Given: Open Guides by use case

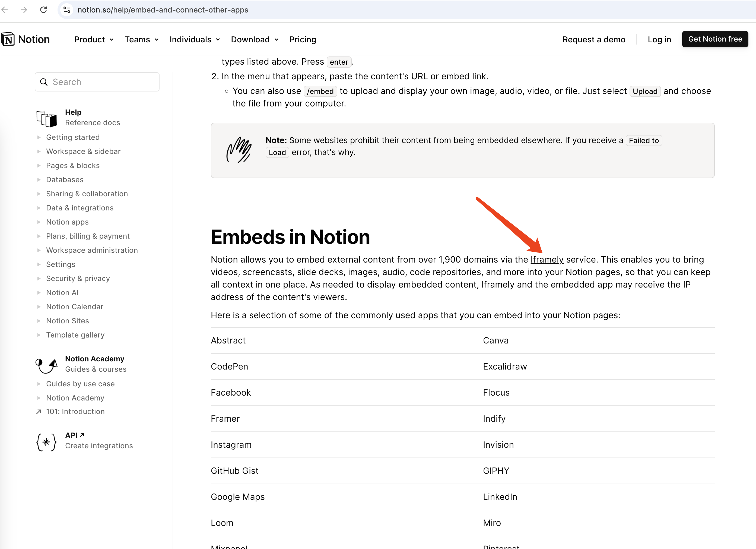Looking at the screenshot, I should pos(80,384).
